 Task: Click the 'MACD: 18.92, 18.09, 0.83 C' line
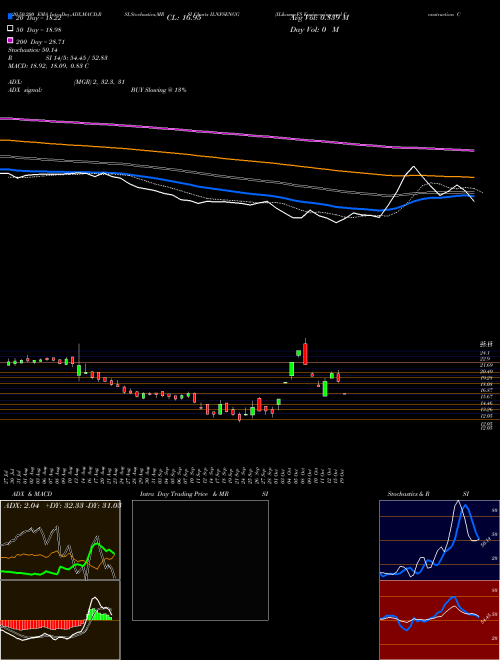[48, 66]
